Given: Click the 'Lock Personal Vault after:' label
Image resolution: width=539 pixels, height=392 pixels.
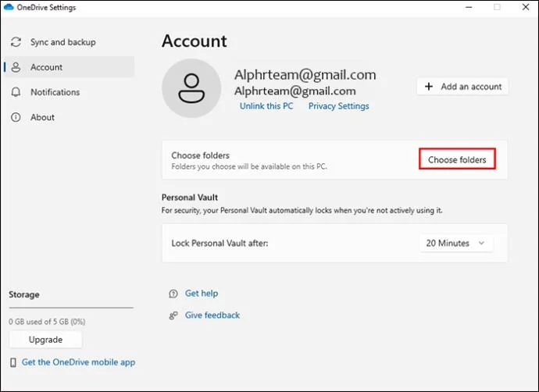Looking at the screenshot, I should click(220, 243).
